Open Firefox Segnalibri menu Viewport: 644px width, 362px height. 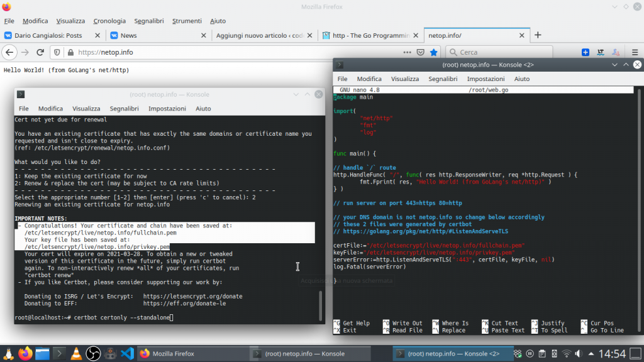[148, 21]
